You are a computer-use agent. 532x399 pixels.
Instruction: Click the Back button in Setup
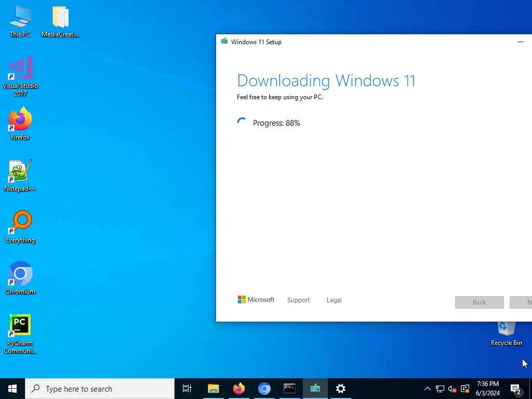point(479,302)
